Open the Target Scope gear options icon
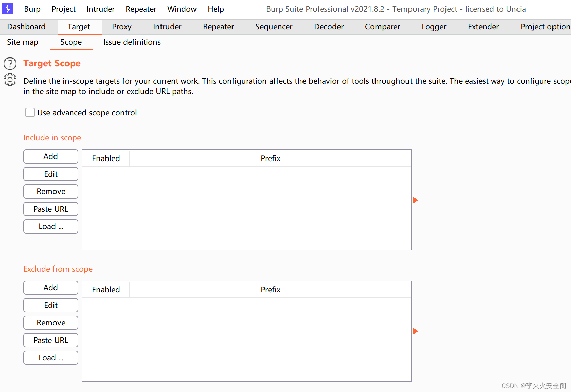This screenshot has width=571, height=392. pyautogui.click(x=10, y=80)
